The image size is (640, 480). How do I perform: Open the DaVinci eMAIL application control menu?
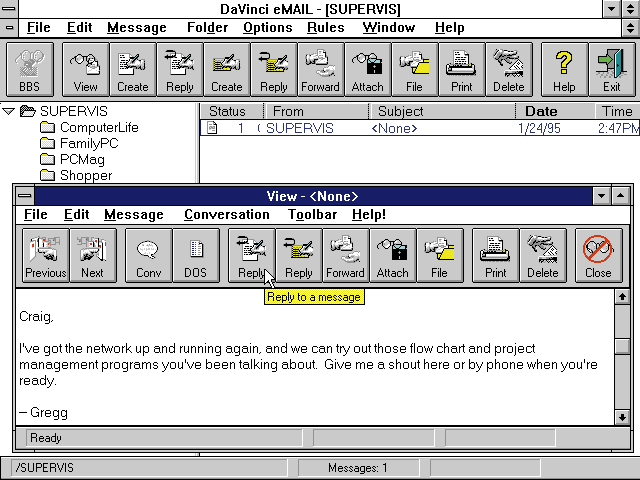9,9
